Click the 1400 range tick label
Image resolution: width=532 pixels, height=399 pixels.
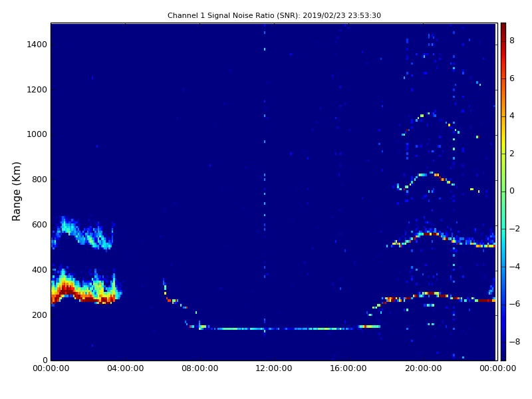pyautogui.click(x=37, y=45)
